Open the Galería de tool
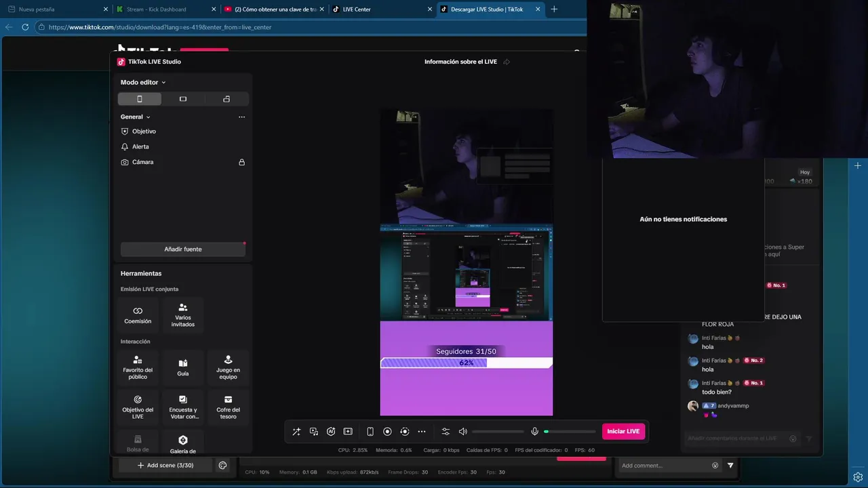868x488 pixels. click(x=183, y=443)
